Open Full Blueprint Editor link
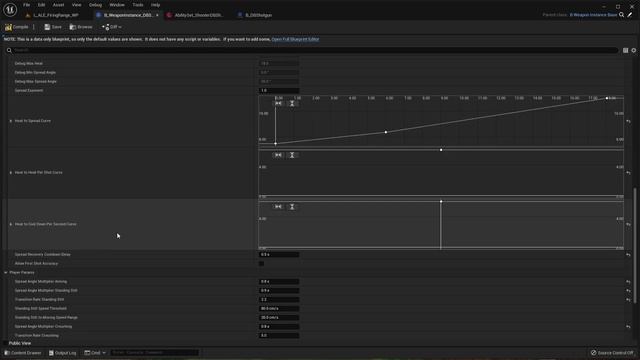This screenshot has height=360, width=640. [295, 39]
